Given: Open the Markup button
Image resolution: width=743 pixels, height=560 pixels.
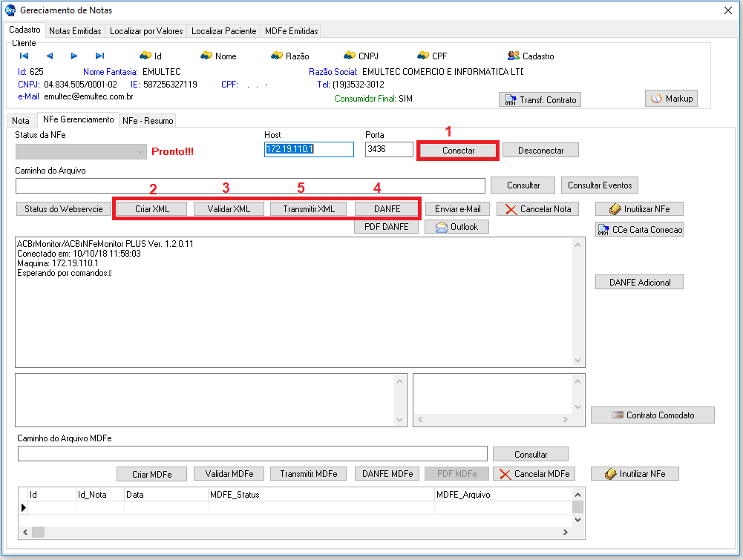Looking at the screenshot, I should [x=671, y=99].
